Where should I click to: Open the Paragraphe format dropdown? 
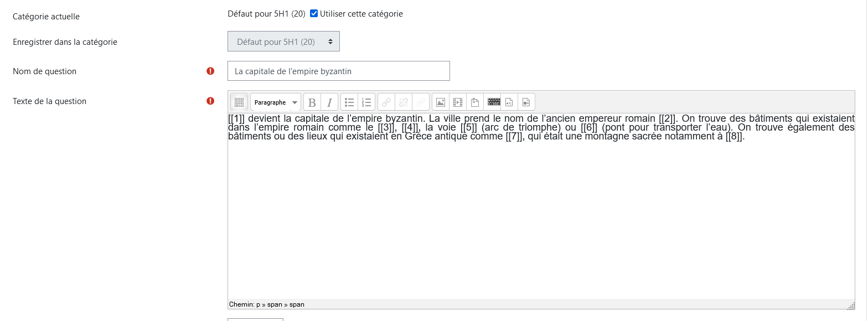[276, 102]
